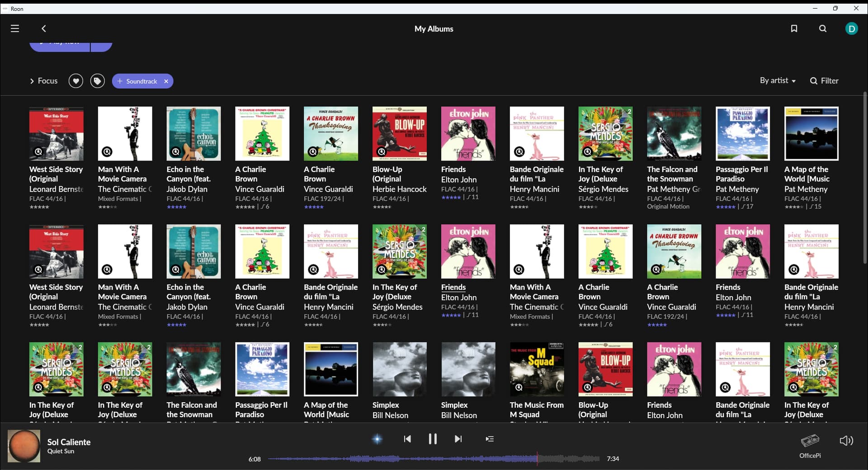Viewport: 868px width, 470px height.
Task: Toggle the favorites heart filter
Action: tap(76, 81)
